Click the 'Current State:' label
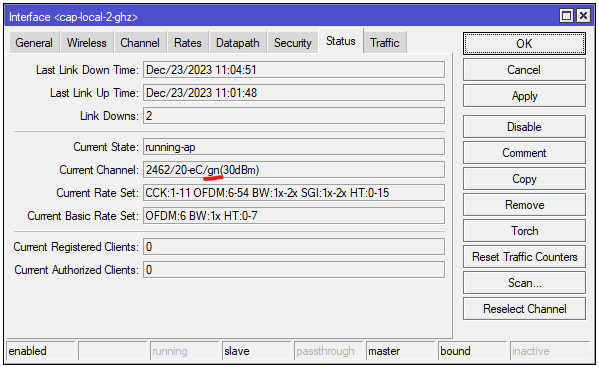This screenshot has height=367, width=599. [106, 147]
